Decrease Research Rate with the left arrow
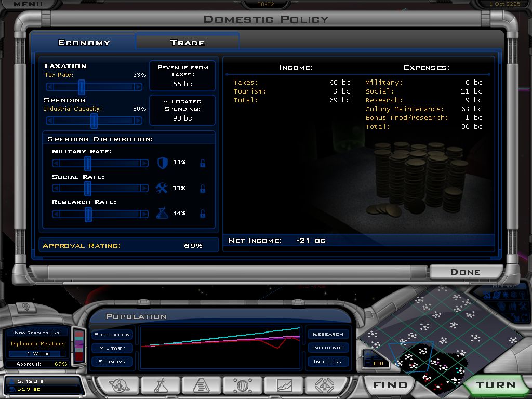Screen dimensions: 532x399 tap(56, 214)
